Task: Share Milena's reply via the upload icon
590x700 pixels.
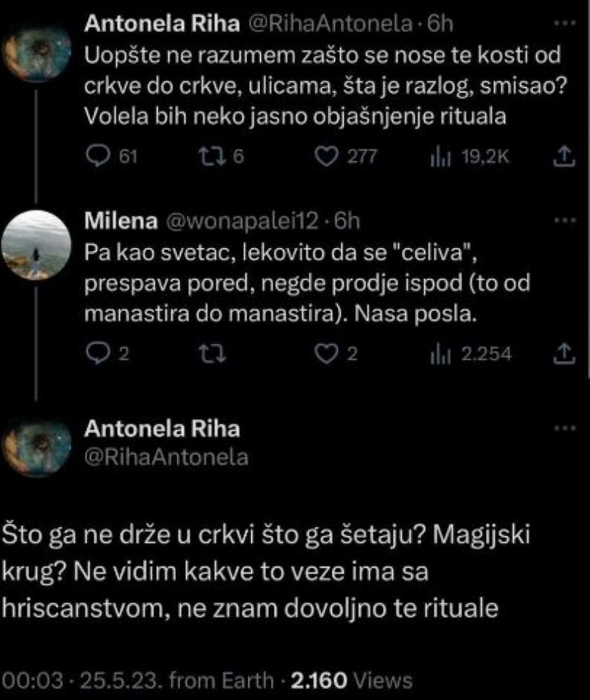Action: [x=563, y=354]
